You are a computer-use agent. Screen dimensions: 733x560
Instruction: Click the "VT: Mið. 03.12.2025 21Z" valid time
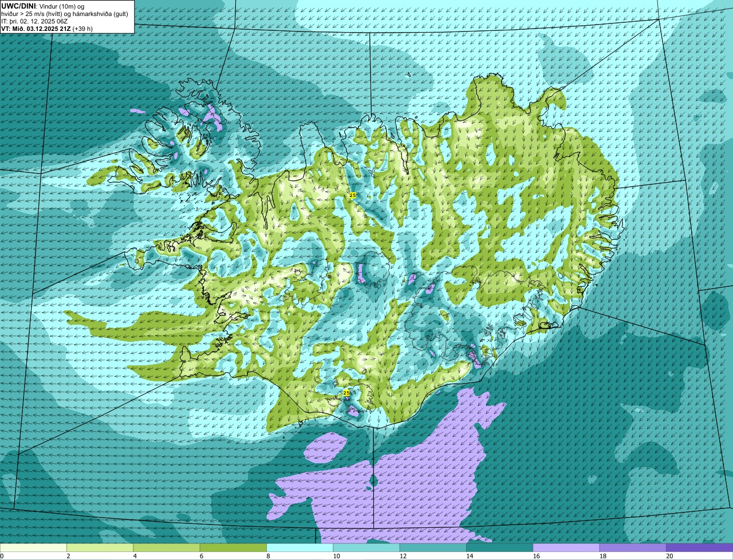tap(36, 28)
